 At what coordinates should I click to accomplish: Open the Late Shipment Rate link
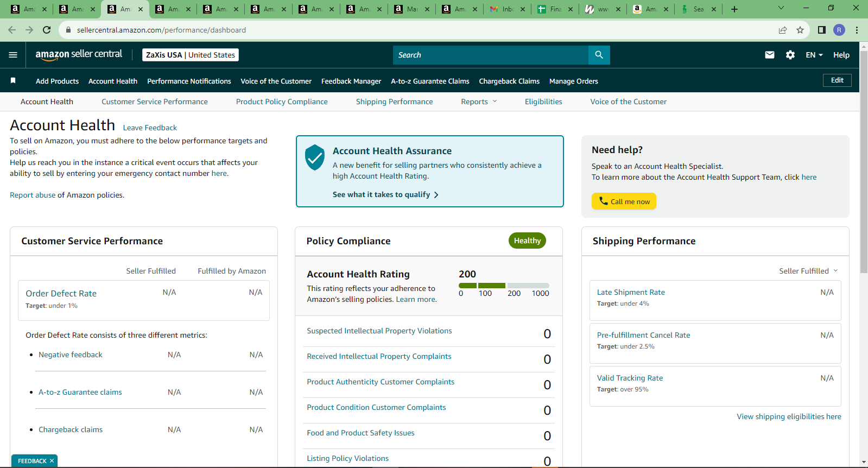[x=631, y=292]
